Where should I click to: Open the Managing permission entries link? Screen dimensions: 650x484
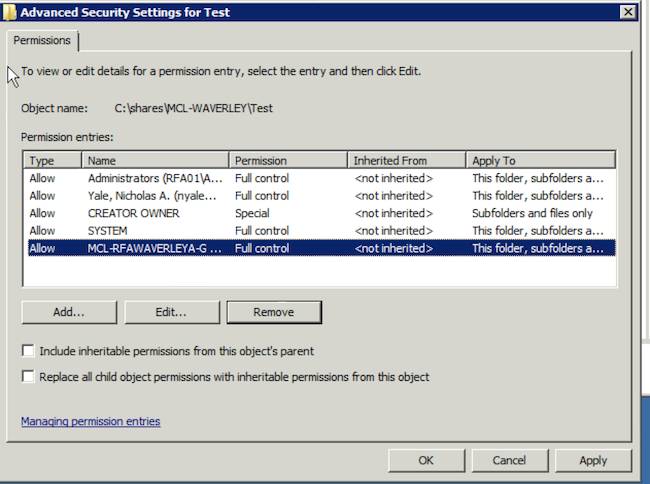[91, 421]
